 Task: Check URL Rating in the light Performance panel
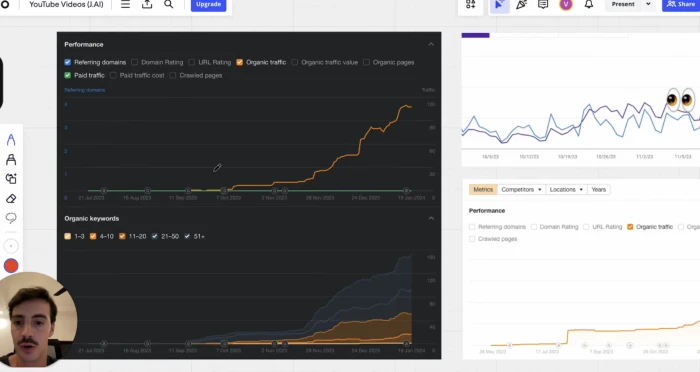tap(586, 227)
